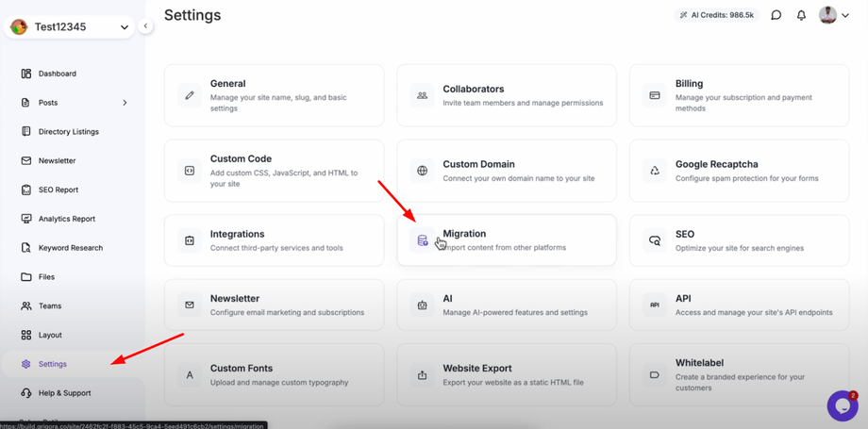The height and width of the screenshot is (429, 868).
Task: Click the General pencil icon
Action: (x=190, y=95)
